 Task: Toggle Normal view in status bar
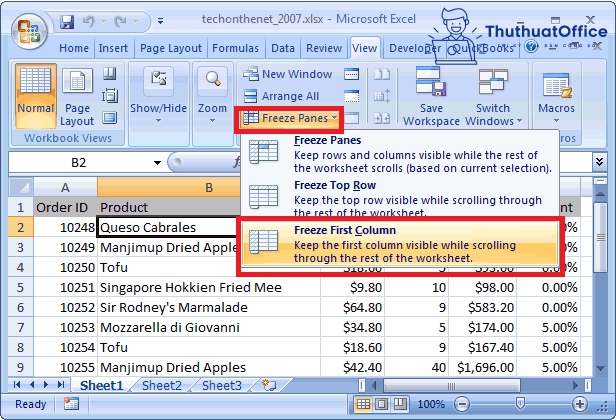pyautogui.click(x=363, y=404)
